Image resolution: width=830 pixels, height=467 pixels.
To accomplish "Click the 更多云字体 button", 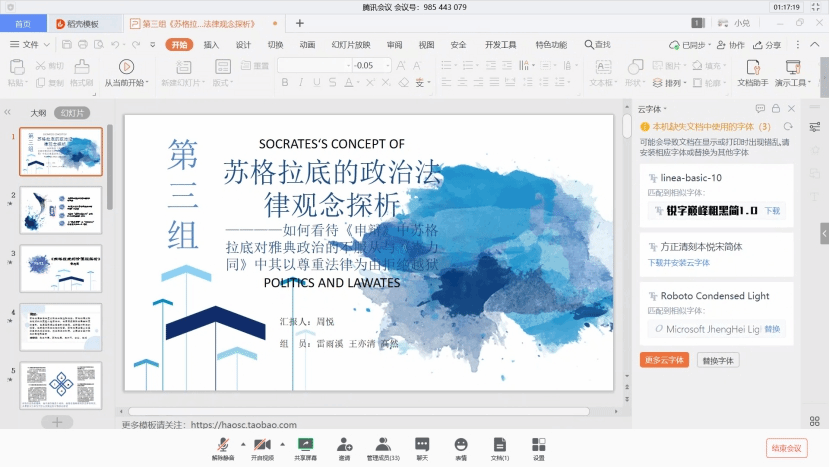I will [664, 360].
